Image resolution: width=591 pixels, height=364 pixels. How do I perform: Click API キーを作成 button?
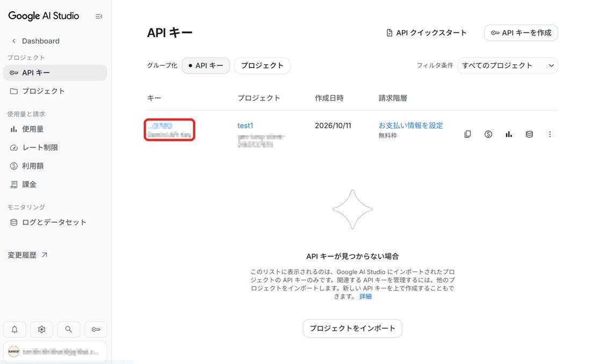coord(521,33)
